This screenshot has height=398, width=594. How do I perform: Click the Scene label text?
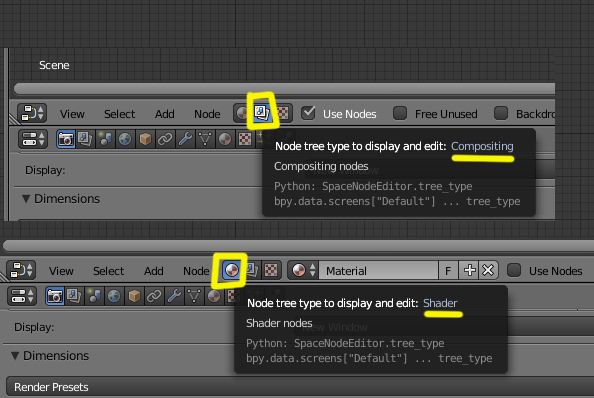(54, 65)
